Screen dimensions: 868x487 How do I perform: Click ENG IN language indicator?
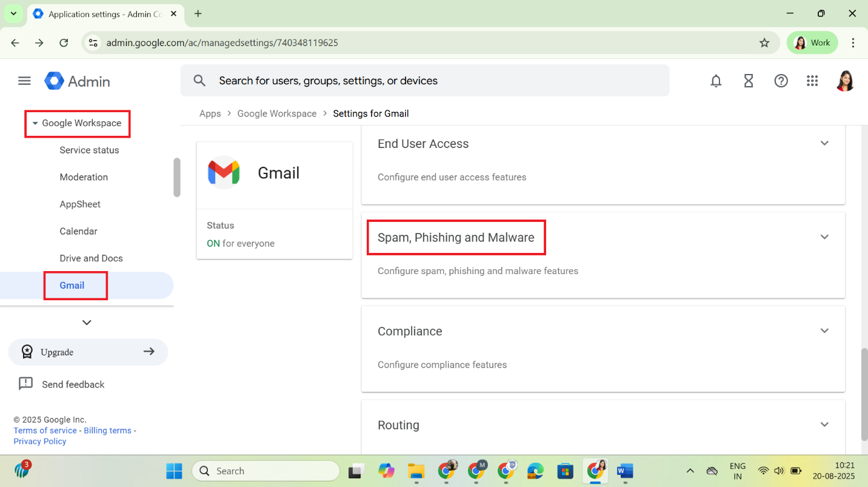pyautogui.click(x=738, y=471)
